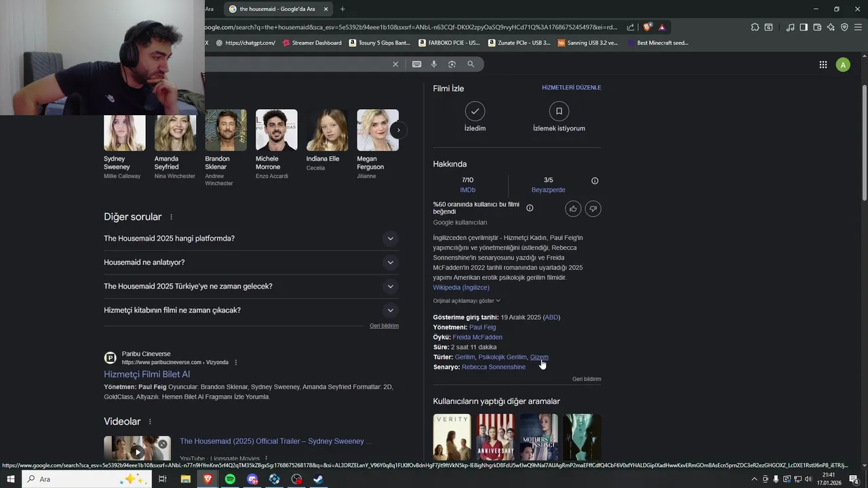Expand 'The Housemaid 2025 hangi platformda?' question
Screen dimensions: 868x488
pyautogui.click(x=251, y=239)
